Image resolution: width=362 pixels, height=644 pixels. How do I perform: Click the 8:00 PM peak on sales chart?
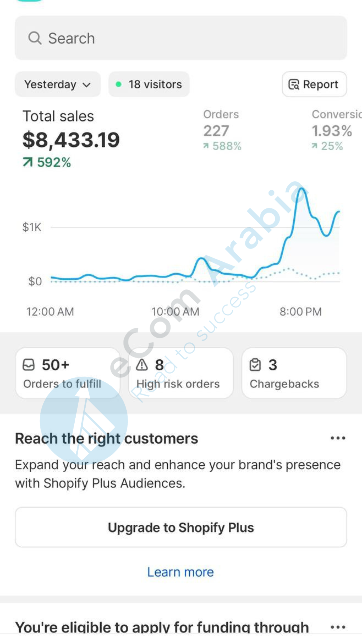[x=302, y=189]
